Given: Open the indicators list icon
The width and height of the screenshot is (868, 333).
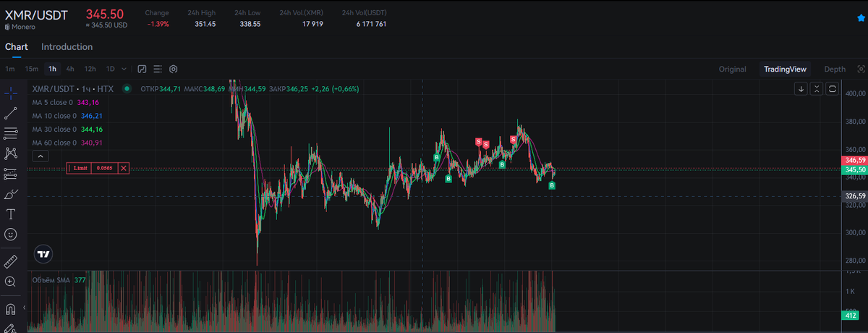Looking at the screenshot, I should (158, 69).
